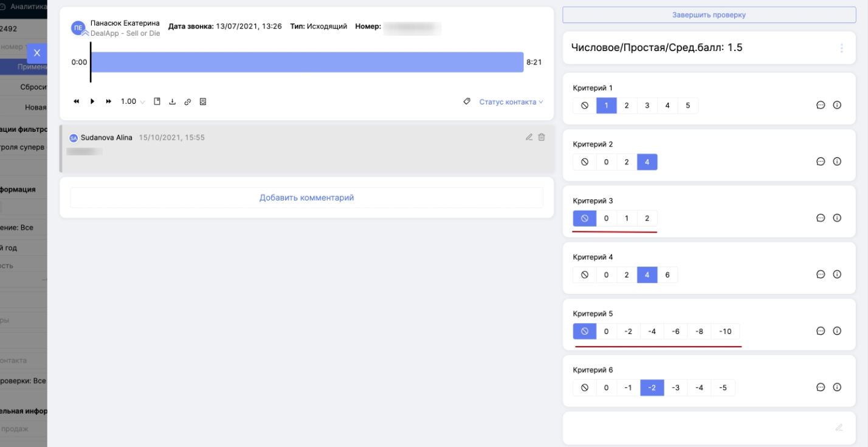The image size is (868, 447).
Task: Click the fast-forward button in the player
Action: pos(109,101)
